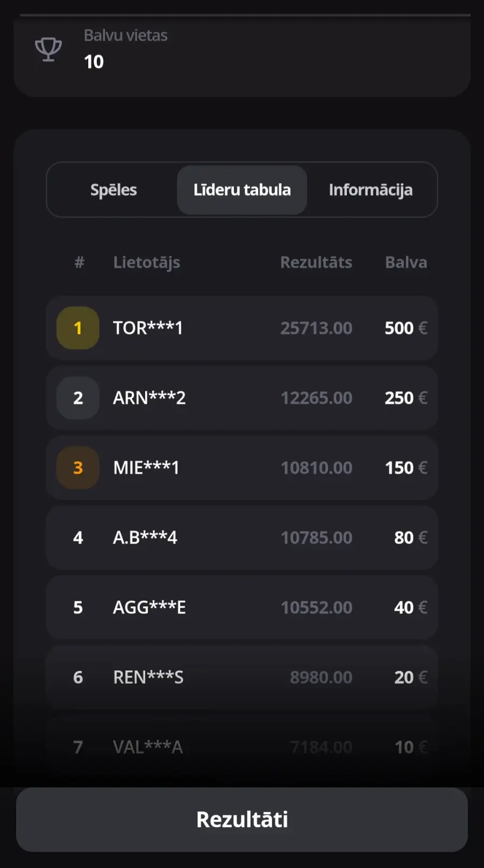
Task: Switch to the Spēles tab
Action: [113, 190]
